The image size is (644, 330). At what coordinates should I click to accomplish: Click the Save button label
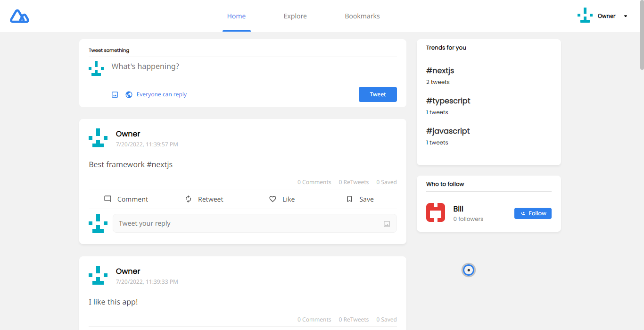[366, 199]
